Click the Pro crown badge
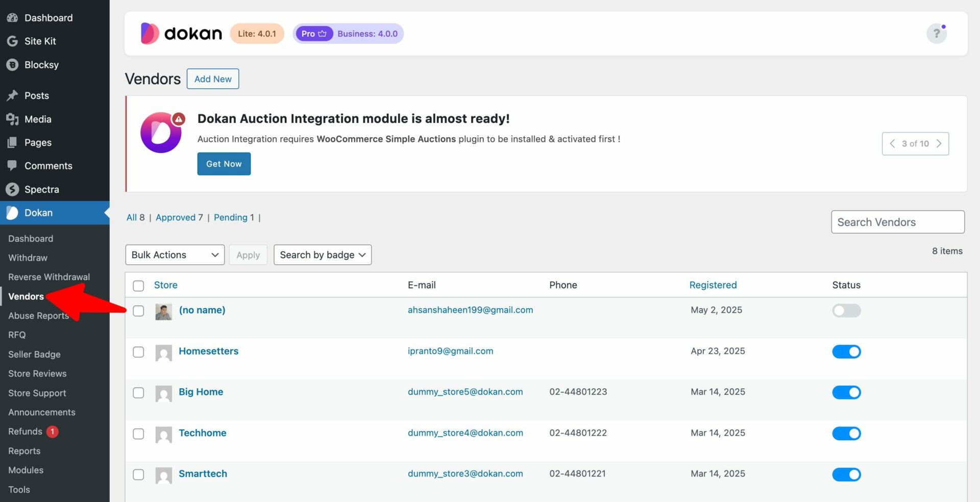 coord(314,34)
